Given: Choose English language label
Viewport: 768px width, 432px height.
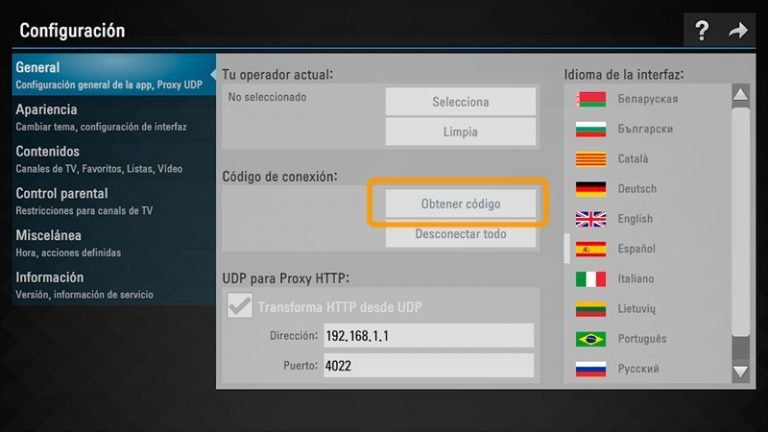Looking at the screenshot, I should (x=635, y=219).
